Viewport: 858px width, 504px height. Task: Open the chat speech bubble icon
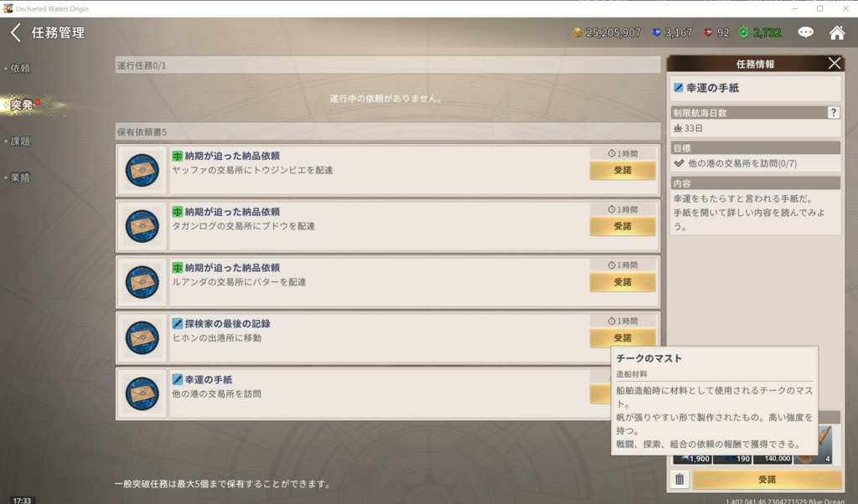click(x=805, y=33)
